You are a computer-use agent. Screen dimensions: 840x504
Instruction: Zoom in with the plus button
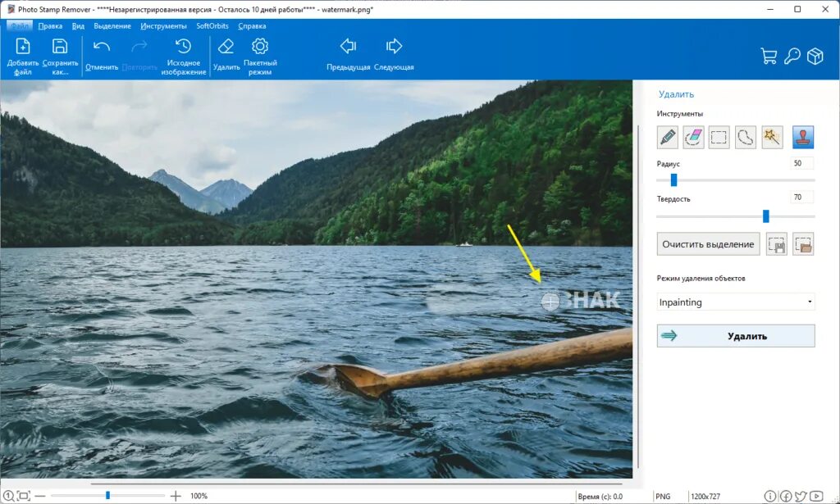click(x=176, y=496)
